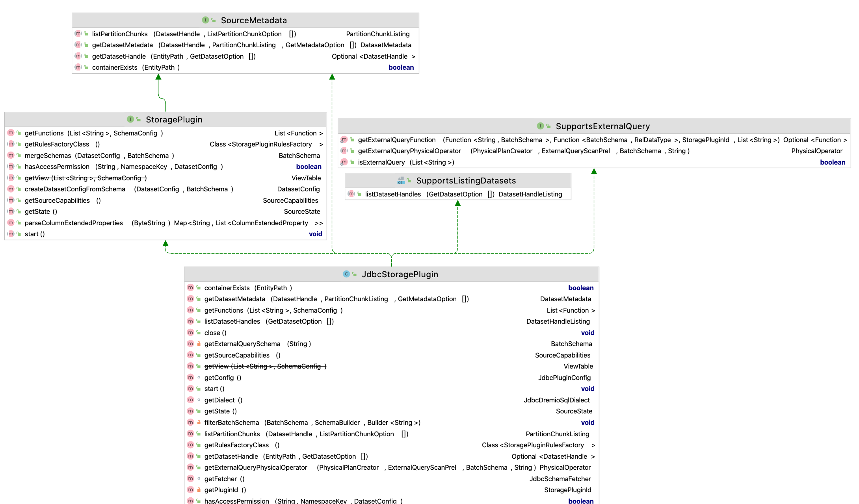The width and height of the screenshot is (859, 504).
Task: Click the interface icon beside SupportsExternalQuery title
Action: [x=540, y=126]
